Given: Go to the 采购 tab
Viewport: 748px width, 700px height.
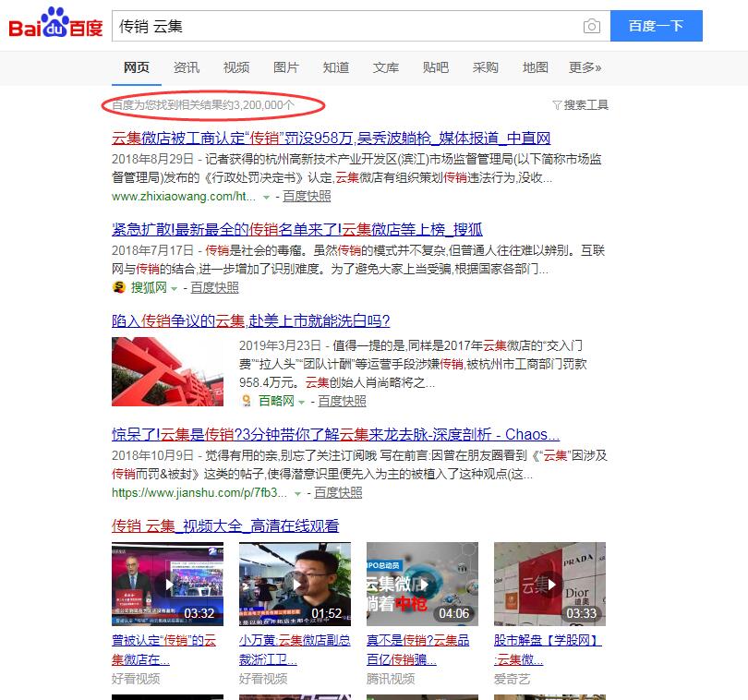Looking at the screenshot, I should point(486,67).
